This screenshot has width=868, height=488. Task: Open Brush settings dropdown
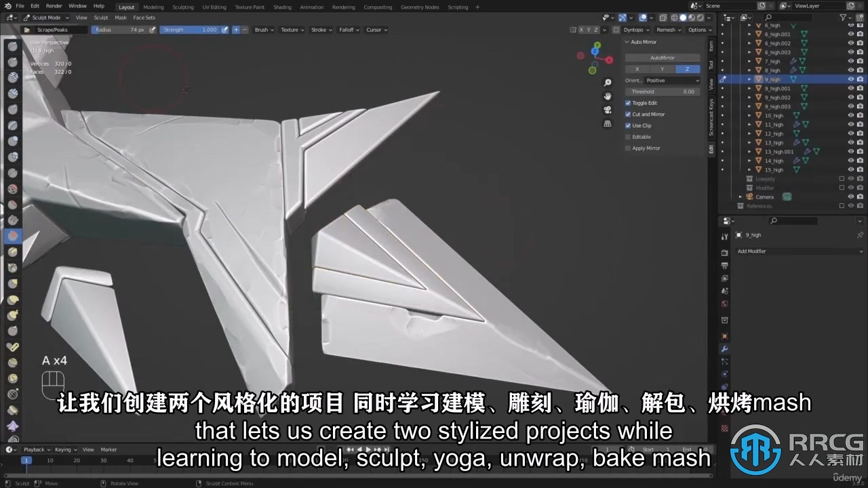click(264, 30)
